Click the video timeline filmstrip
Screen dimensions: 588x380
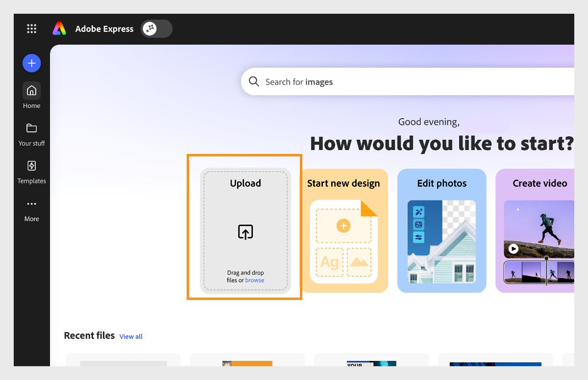[x=539, y=272]
